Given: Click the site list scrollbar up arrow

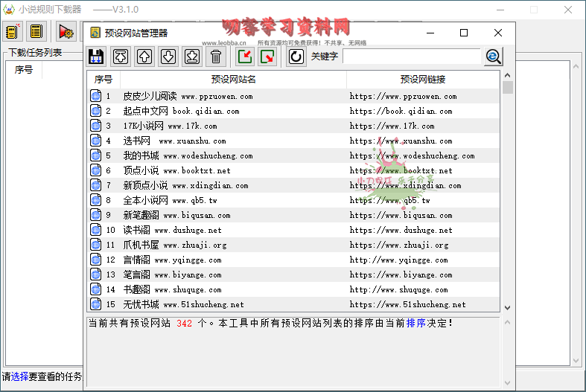Looking at the screenshot, I should click(508, 75).
